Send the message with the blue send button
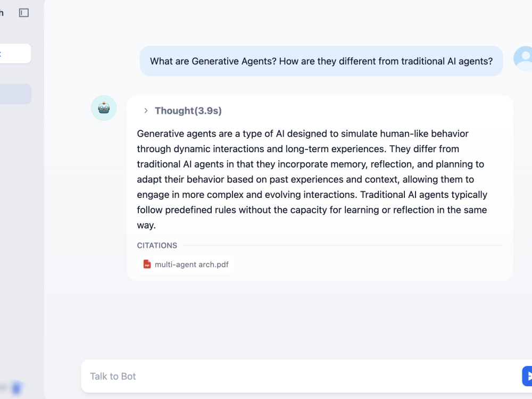The image size is (532, 399). (527, 376)
